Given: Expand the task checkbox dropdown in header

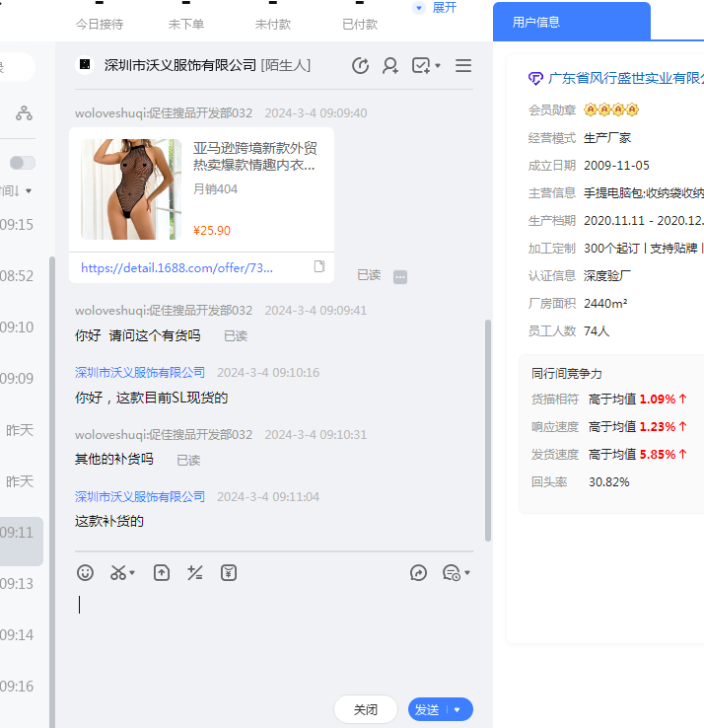Looking at the screenshot, I should pos(438,66).
